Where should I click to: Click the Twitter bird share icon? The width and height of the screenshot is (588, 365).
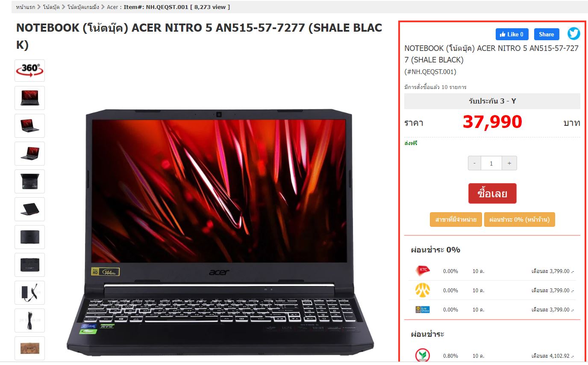click(x=573, y=34)
